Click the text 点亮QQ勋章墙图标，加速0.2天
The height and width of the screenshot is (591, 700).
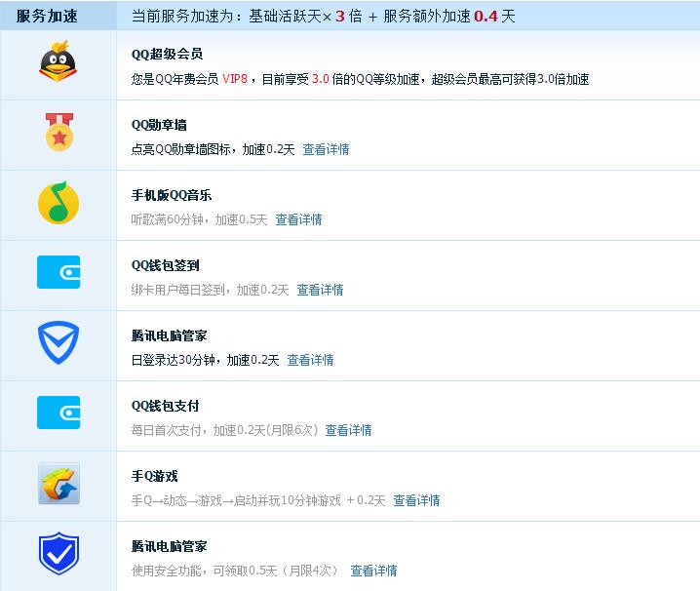click(213, 149)
